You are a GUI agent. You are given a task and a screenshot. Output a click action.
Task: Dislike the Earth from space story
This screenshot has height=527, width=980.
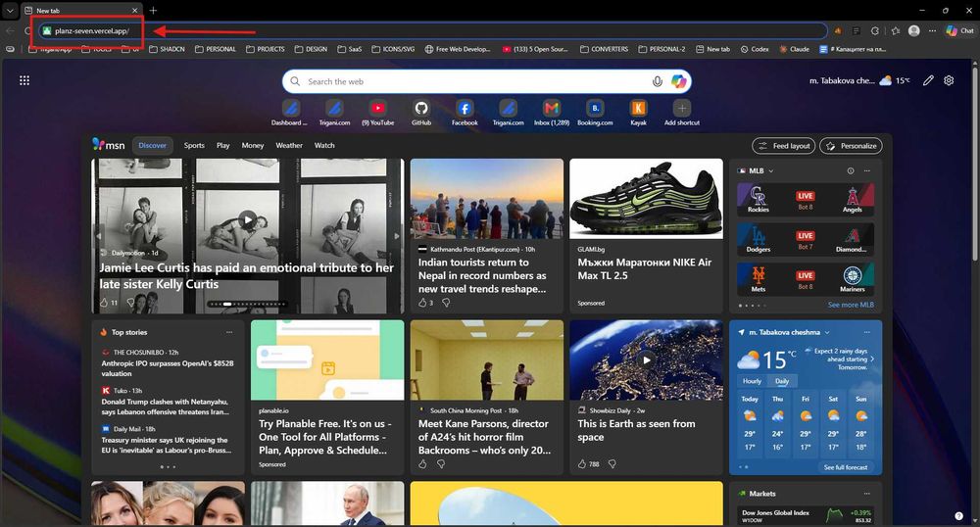tap(612, 464)
